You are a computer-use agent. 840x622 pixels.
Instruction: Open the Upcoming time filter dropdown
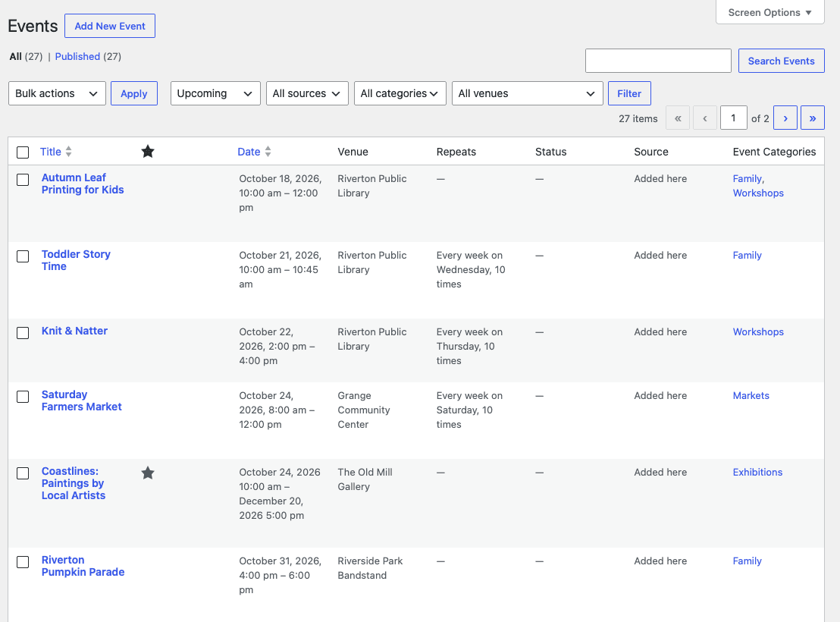tap(215, 93)
